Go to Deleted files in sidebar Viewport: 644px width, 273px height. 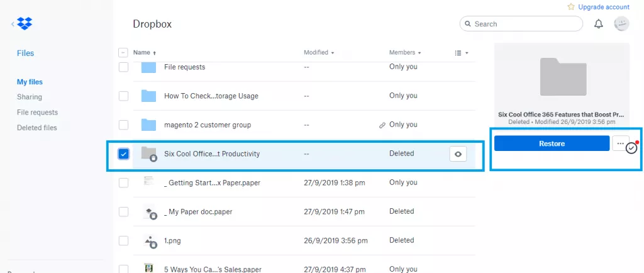coord(37,128)
